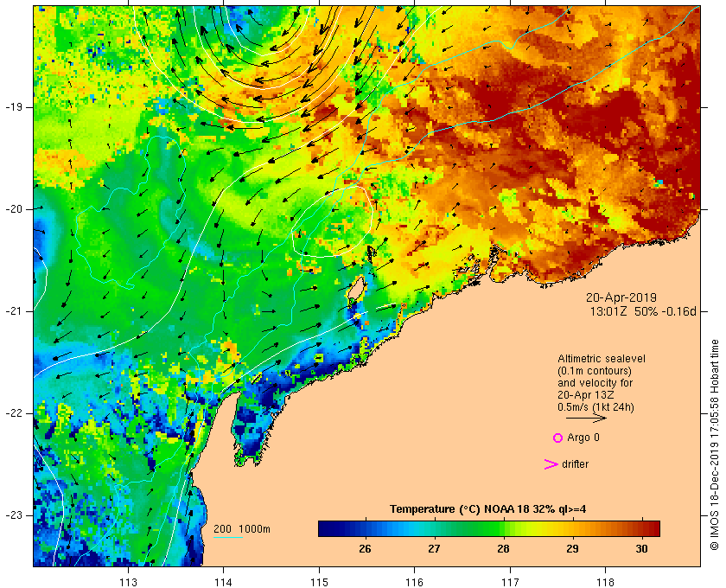Click the latitude axis label -21

[x=14, y=311]
